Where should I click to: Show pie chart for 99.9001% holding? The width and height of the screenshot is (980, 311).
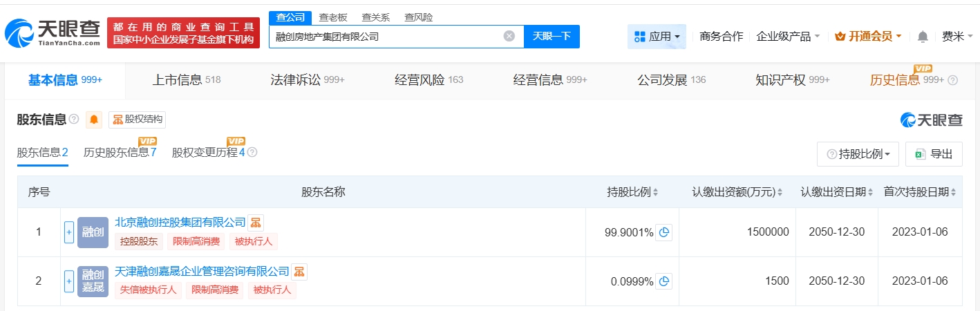(x=664, y=232)
